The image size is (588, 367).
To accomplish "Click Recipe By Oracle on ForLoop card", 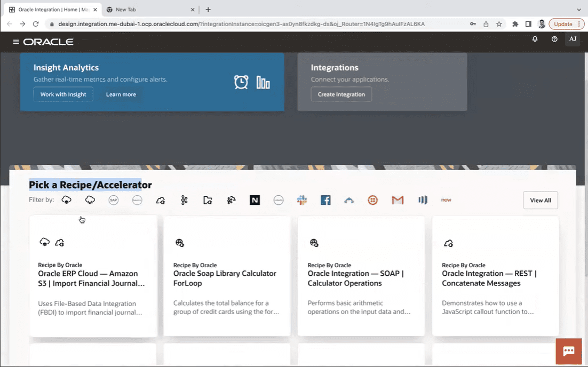I will [x=195, y=265].
